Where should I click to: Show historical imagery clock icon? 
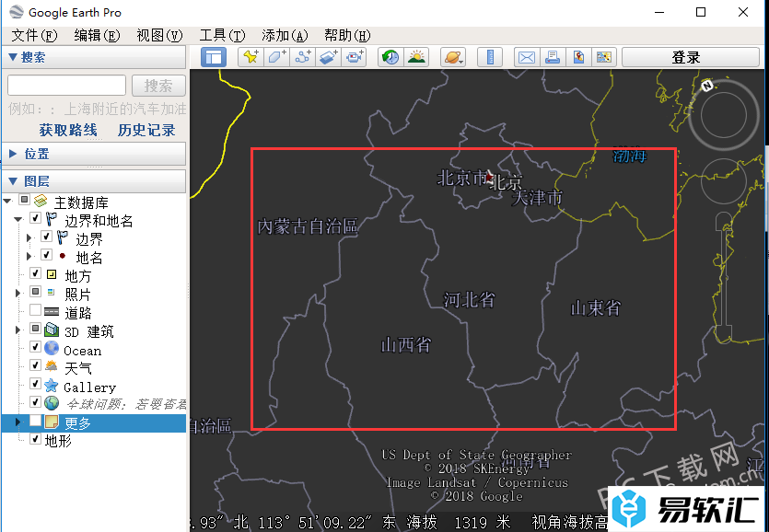[x=390, y=57]
